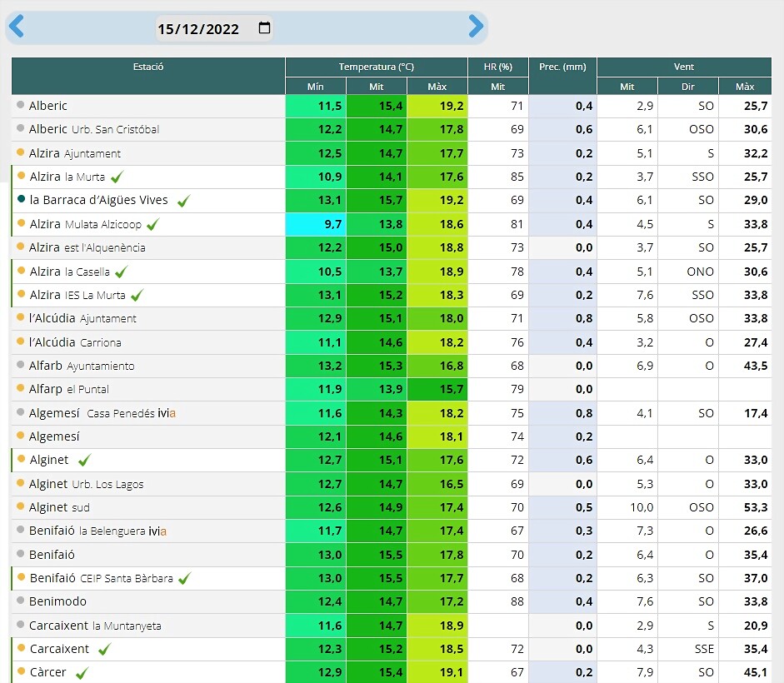Open the Benifaió CEIP Santa Bàrbara station
Screen dimensions: 784x683
pyautogui.click(x=102, y=578)
